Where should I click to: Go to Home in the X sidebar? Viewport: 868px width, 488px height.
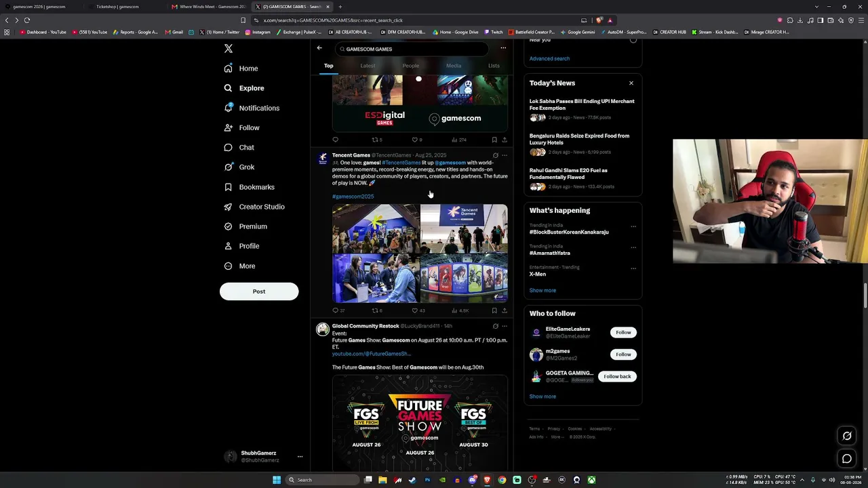pos(241,68)
